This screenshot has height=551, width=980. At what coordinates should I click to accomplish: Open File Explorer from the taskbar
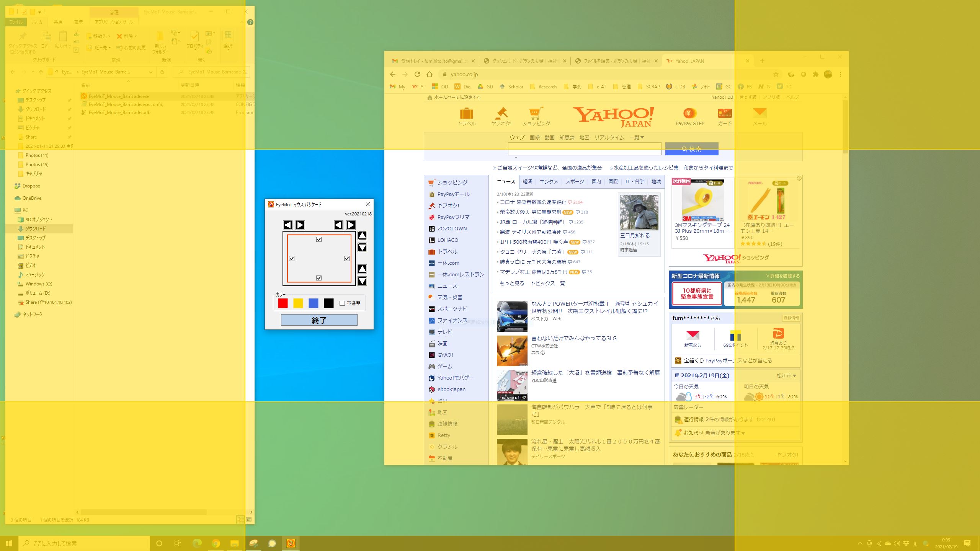coord(234,543)
